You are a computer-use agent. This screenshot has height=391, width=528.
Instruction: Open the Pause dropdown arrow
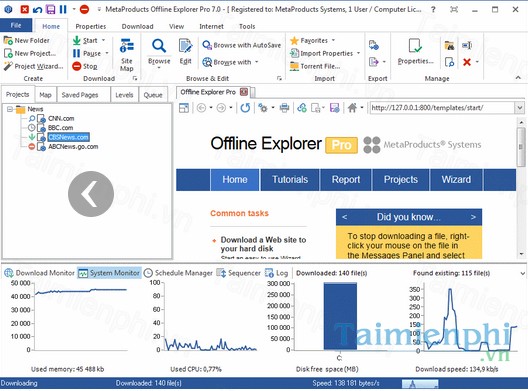point(107,53)
